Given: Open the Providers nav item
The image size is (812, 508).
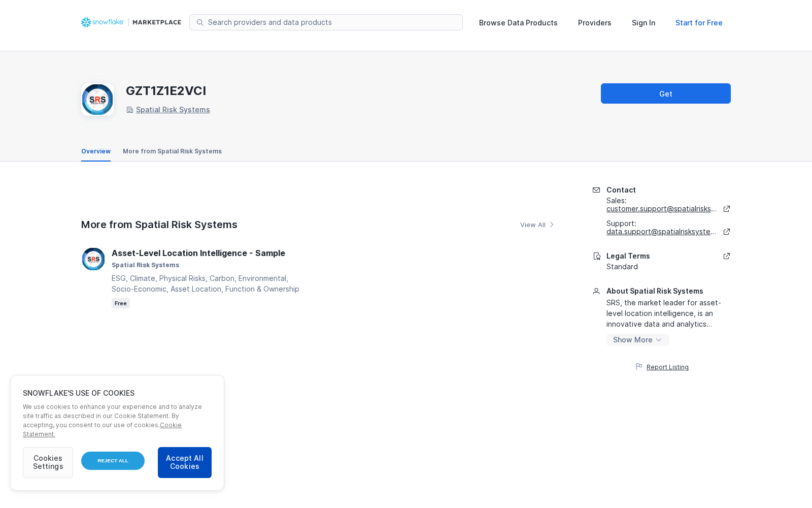Looking at the screenshot, I should (595, 23).
